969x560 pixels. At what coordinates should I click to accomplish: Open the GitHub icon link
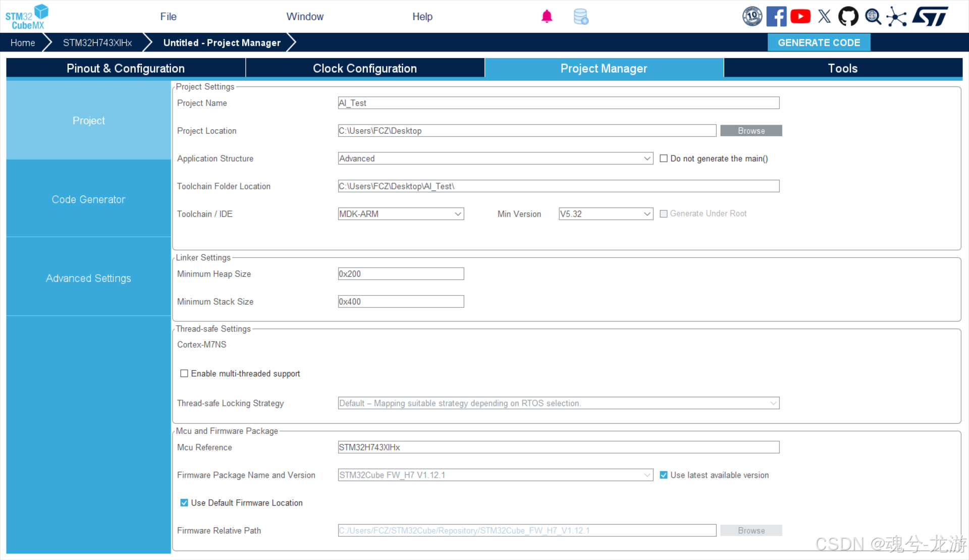[848, 16]
